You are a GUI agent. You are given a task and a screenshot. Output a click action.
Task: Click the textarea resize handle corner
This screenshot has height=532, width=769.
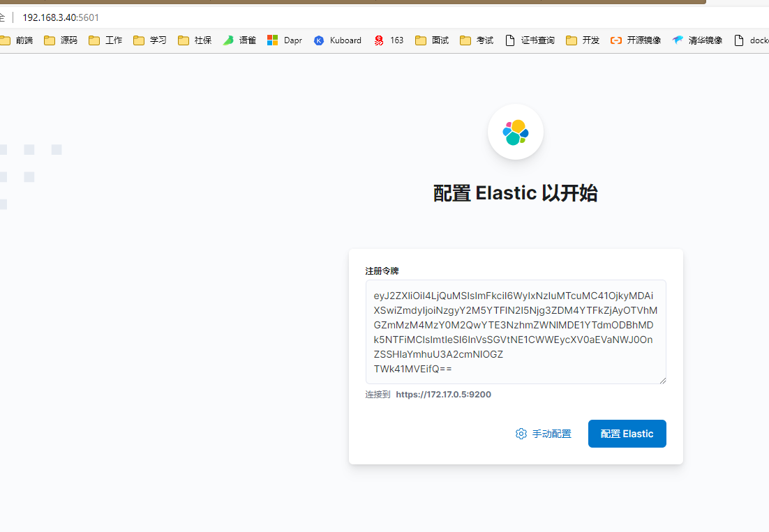click(662, 380)
